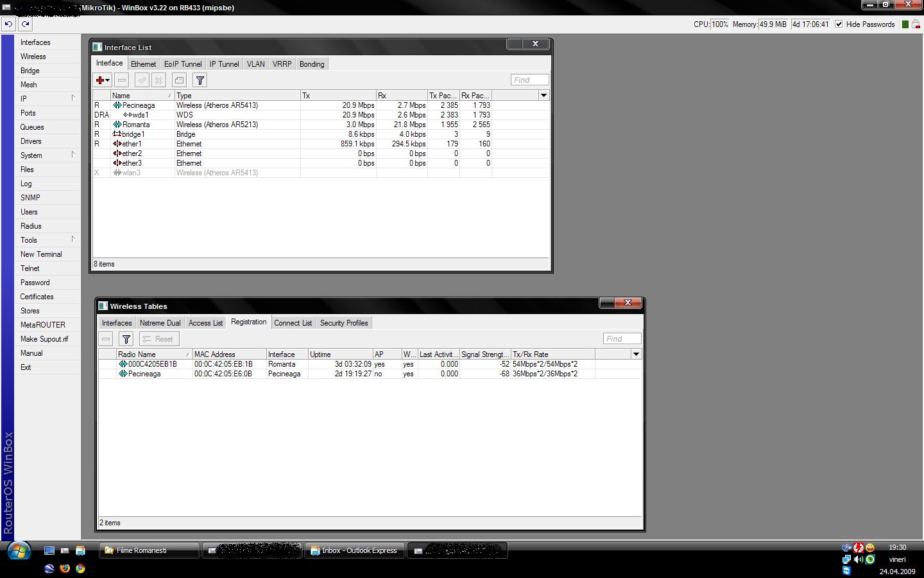Click the Signal Strength column header
Screen dimensions: 924x578
pyautogui.click(x=485, y=355)
